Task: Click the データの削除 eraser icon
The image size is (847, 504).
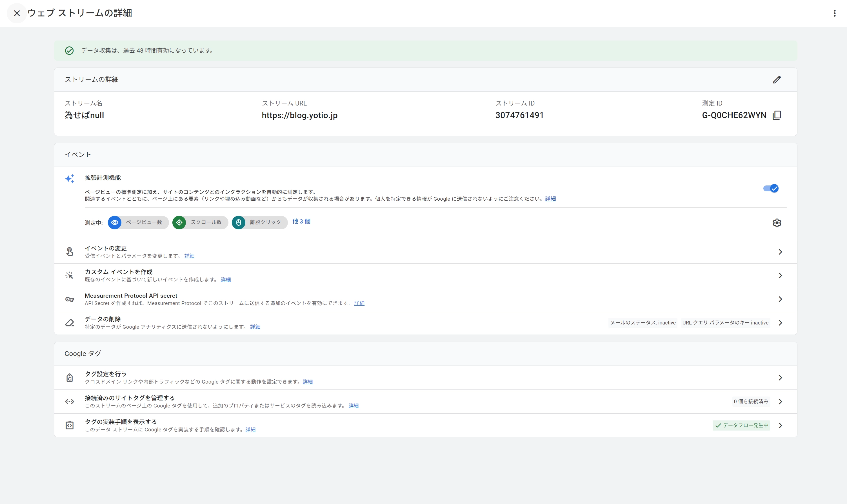Action: pos(69,323)
